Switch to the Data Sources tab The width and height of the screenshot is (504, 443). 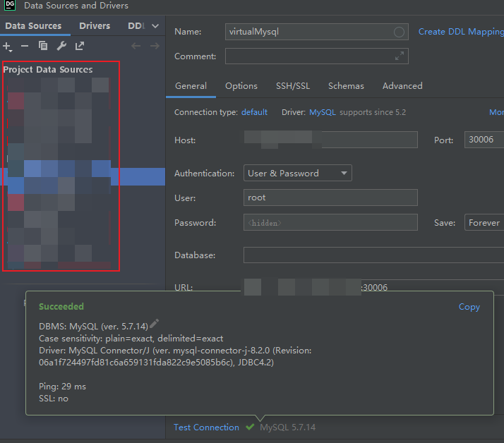[x=33, y=25]
